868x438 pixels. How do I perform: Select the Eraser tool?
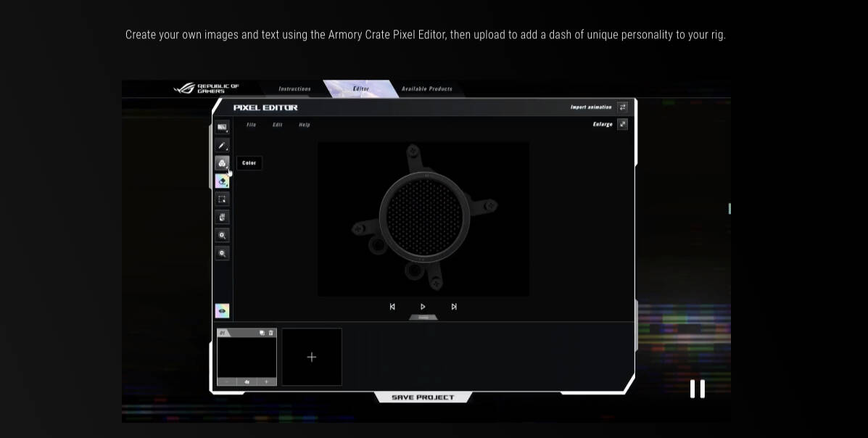click(222, 181)
